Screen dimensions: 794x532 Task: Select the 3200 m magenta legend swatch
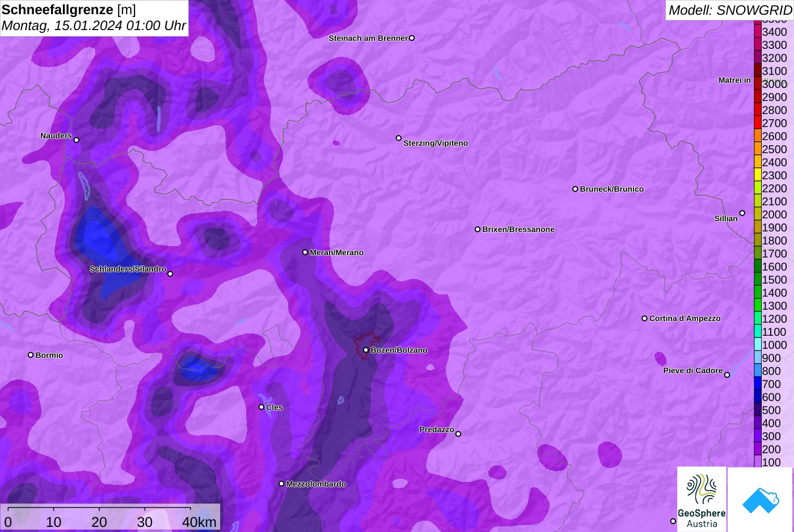point(758,58)
